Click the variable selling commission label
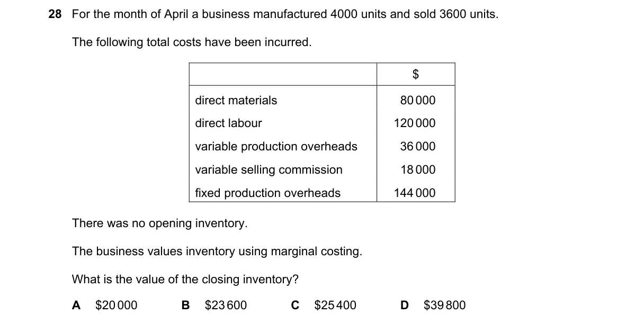644x323 pixels. pyautogui.click(x=269, y=170)
